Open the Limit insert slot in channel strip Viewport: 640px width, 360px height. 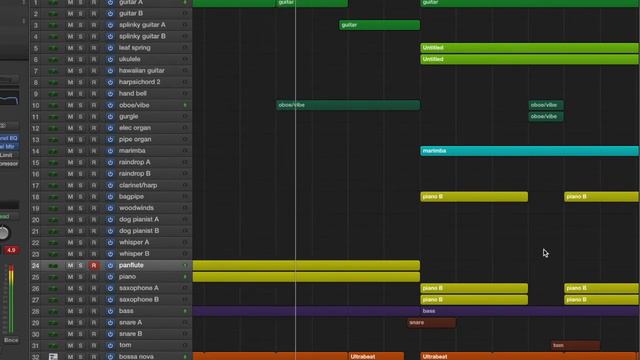pyautogui.click(x=8, y=155)
